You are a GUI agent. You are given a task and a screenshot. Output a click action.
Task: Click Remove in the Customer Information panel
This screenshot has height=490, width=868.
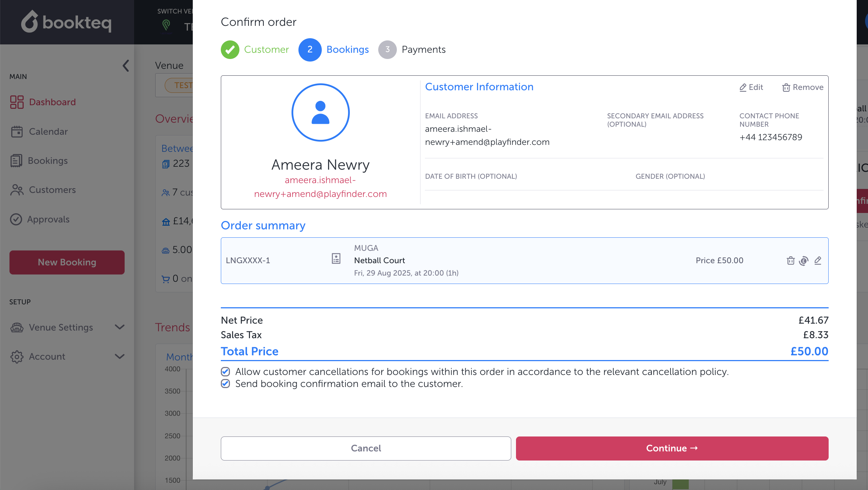(803, 87)
